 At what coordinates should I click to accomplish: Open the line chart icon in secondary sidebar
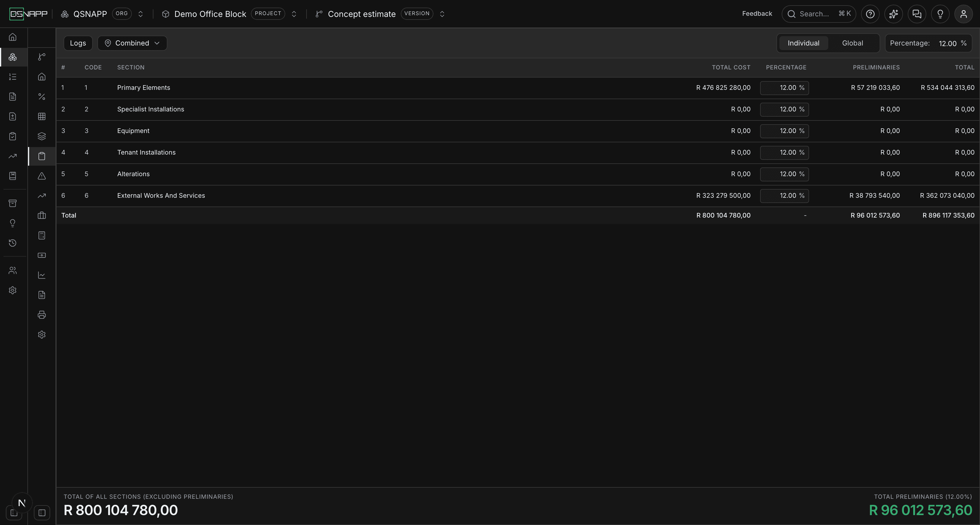coord(42,275)
